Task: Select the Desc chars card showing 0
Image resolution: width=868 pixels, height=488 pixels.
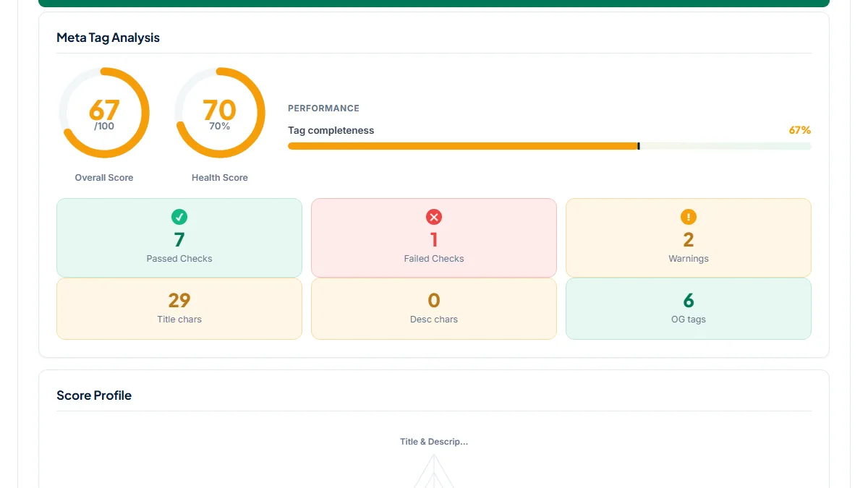Action: [x=434, y=309]
